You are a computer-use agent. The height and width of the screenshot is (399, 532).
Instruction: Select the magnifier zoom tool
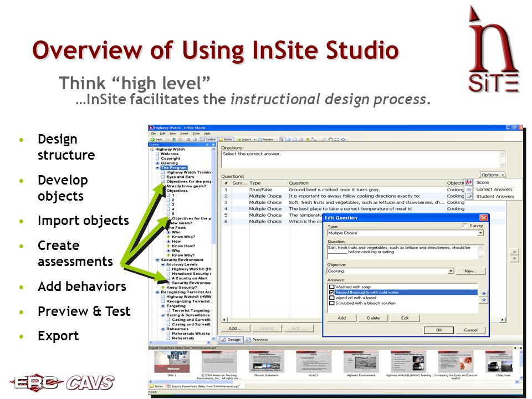(x=324, y=140)
